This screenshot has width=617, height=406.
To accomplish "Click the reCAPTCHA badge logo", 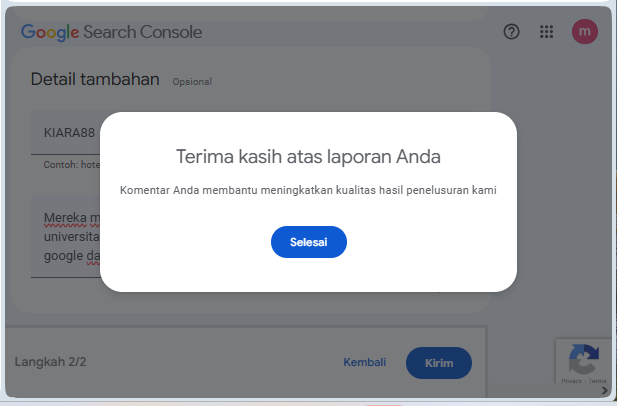I will [584, 358].
